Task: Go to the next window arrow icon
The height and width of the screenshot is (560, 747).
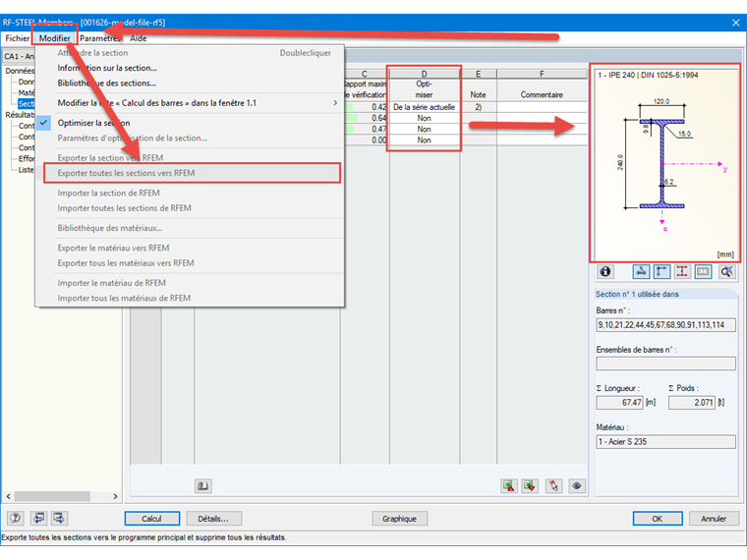Action: 59,518
